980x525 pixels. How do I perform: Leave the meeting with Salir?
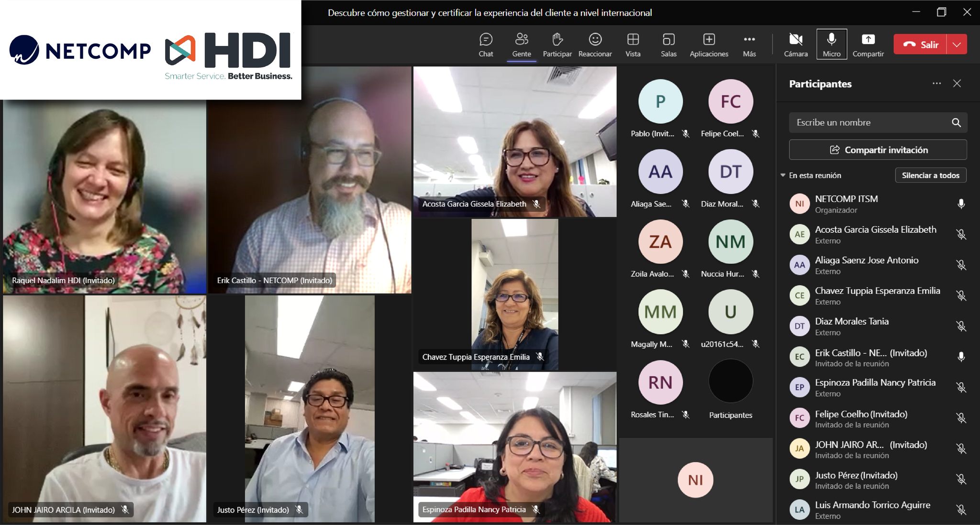[920, 44]
